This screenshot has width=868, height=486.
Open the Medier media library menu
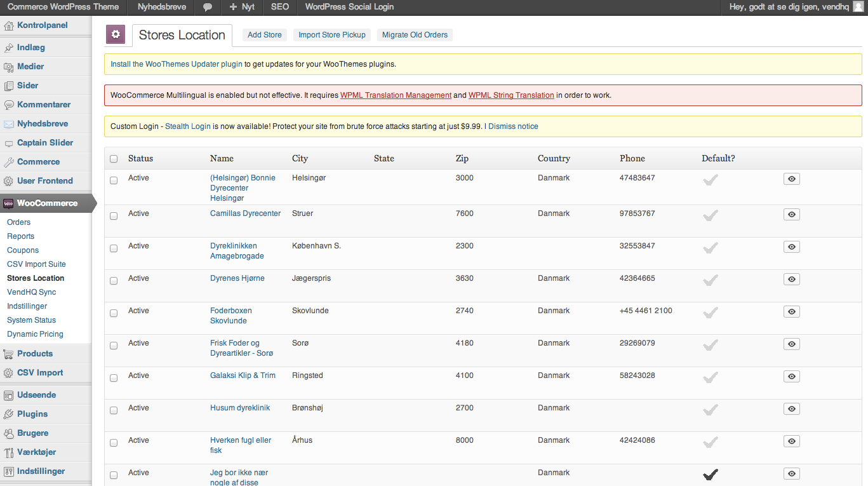click(30, 67)
